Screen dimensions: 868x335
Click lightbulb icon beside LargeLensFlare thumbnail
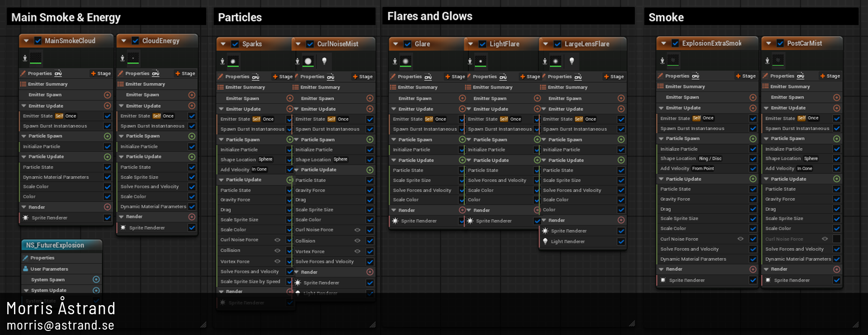(x=572, y=61)
